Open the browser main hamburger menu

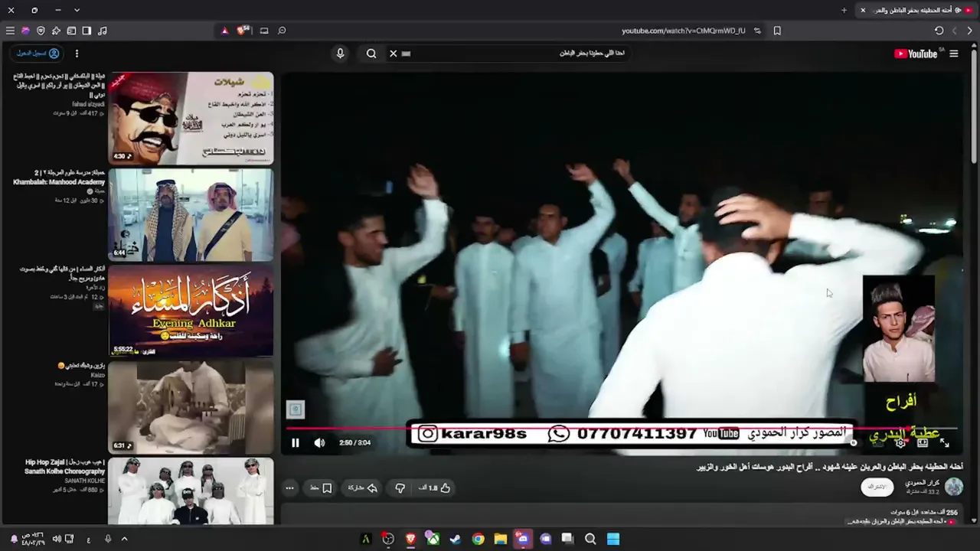tap(10, 31)
